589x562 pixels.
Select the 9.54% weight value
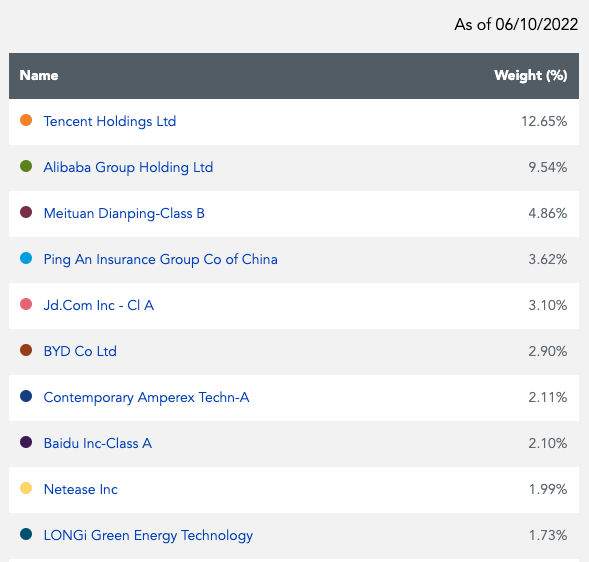click(548, 168)
